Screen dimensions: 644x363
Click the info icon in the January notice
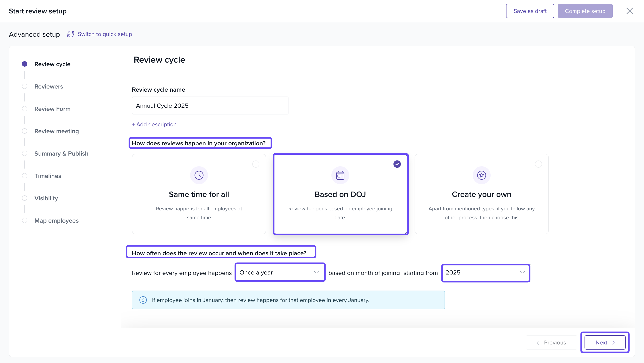[x=143, y=300]
